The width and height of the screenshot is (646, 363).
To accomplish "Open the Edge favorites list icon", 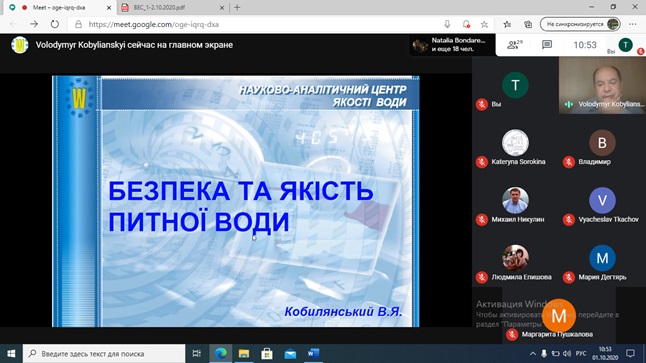I will 507,24.
